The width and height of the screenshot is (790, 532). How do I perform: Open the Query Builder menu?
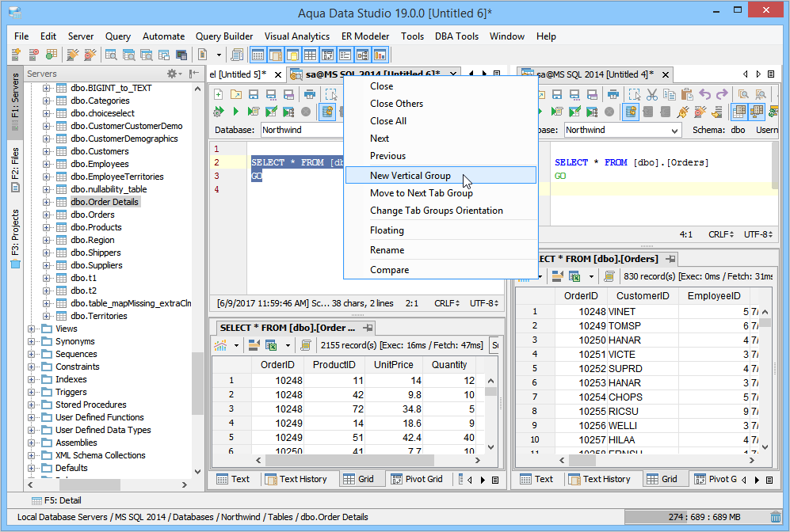[x=224, y=36]
